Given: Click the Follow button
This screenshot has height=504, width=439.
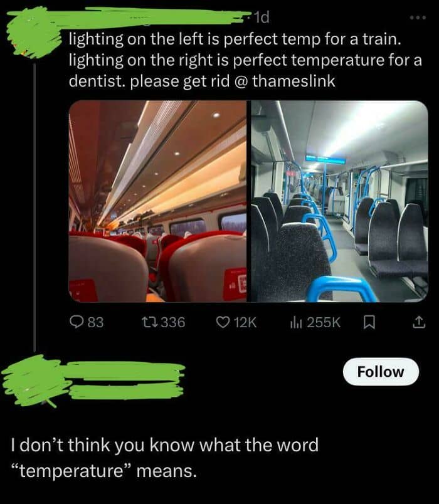Looking at the screenshot, I should click(x=381, y=372).
